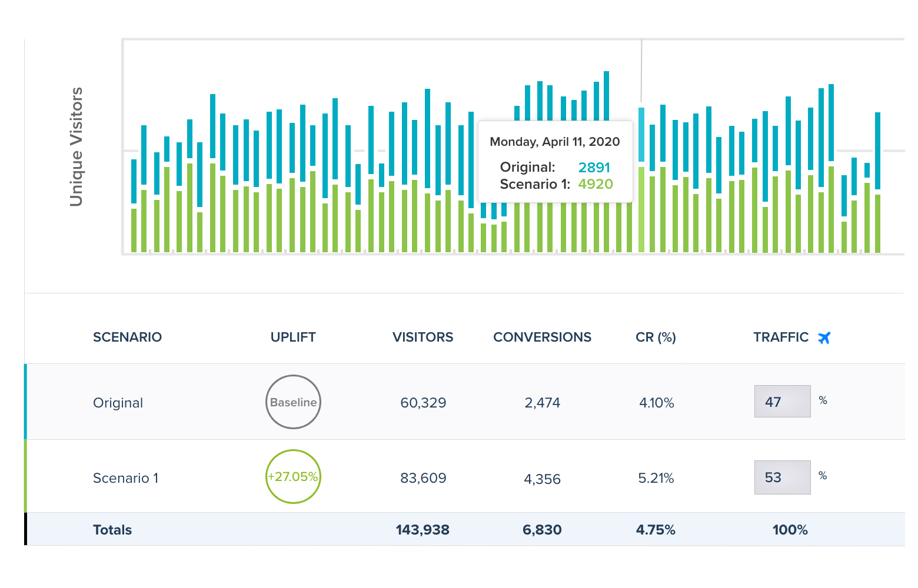
Task: Click the tooltip Scenario 1 value 4920
Action: click(596, 184)
